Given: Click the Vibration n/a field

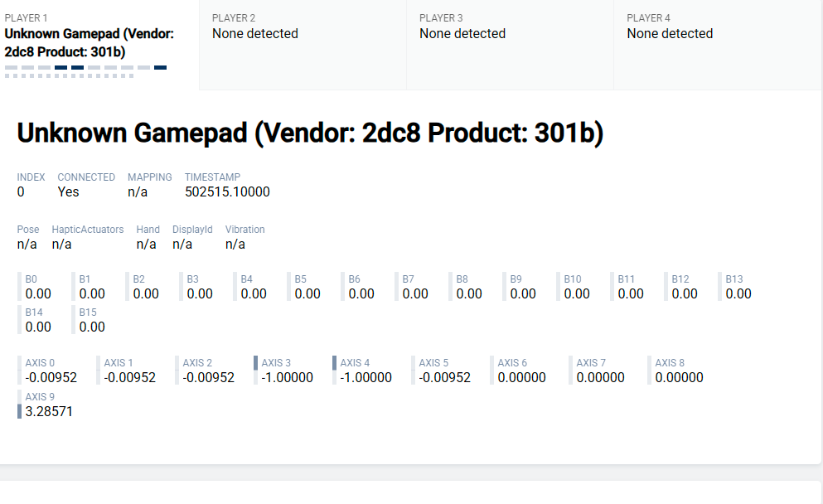Looking at the screenshot, I should [x=235, y=244].
